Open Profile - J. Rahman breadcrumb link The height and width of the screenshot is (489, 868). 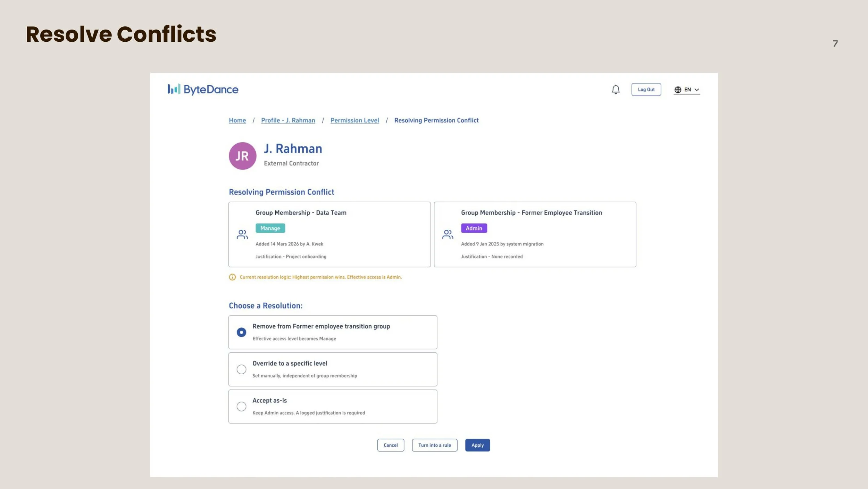(288, 120)
